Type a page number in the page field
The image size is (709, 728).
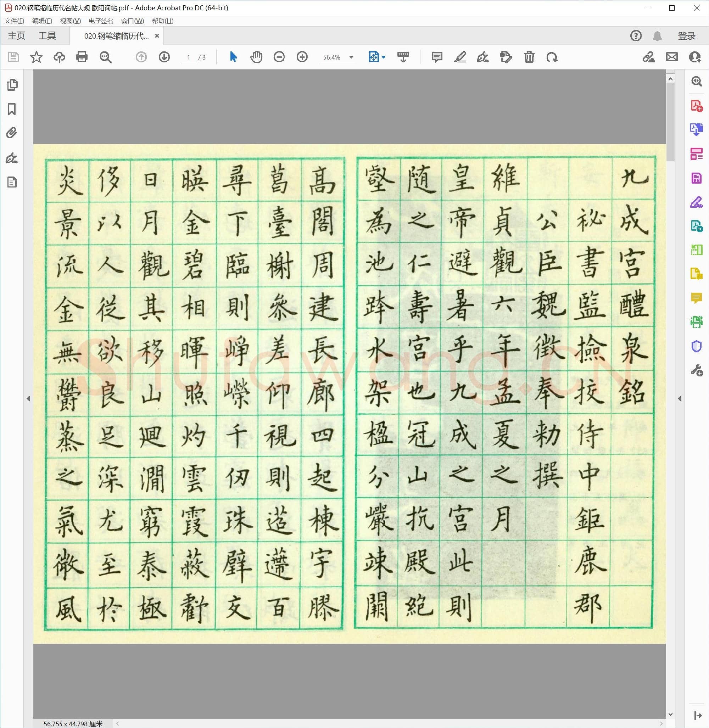click(x=189, y=57)
